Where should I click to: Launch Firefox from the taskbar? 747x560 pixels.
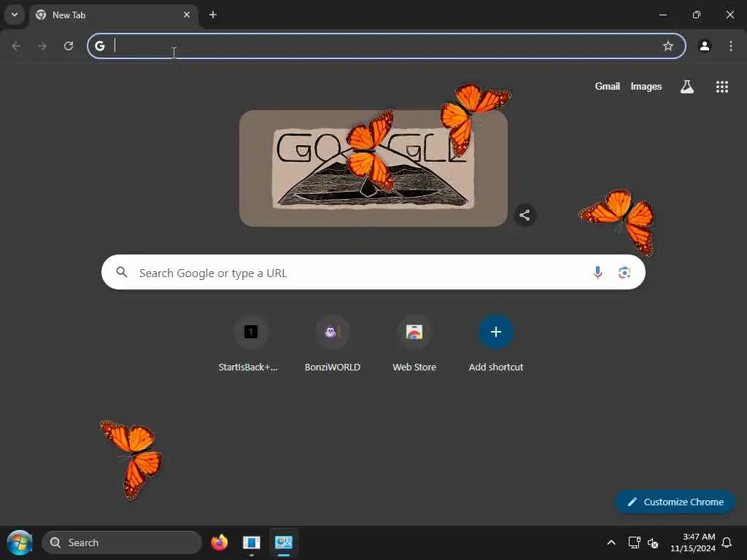pos(219,542)
